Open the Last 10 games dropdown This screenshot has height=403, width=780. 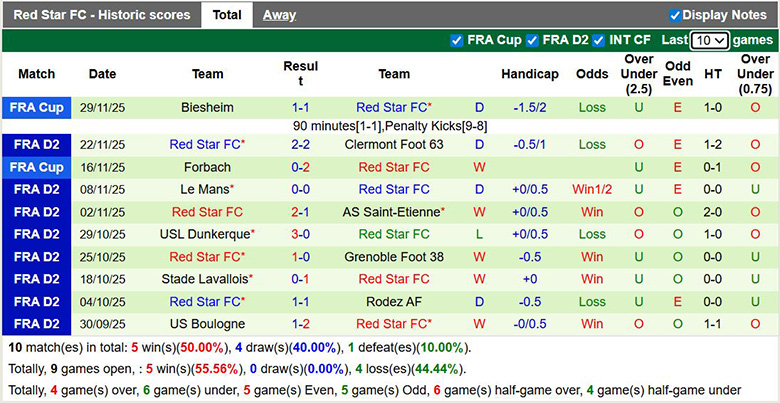tap(709, 40)
